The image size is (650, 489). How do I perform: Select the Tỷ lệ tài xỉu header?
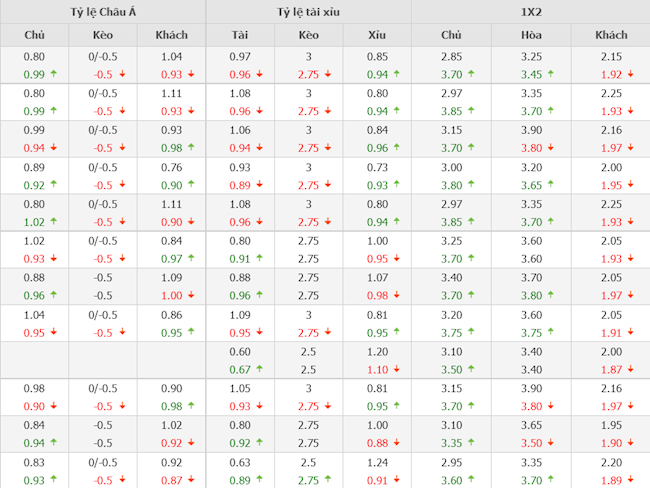(x=308, y=12)
